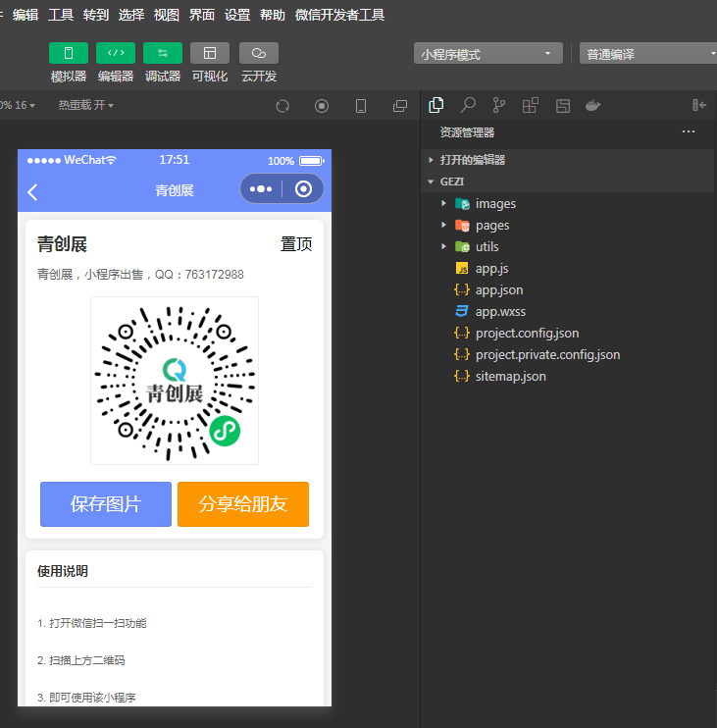This screenshot has width=717, height=728.
Task: Click the orange 分享给朋友 button
Action: (243, 504)
